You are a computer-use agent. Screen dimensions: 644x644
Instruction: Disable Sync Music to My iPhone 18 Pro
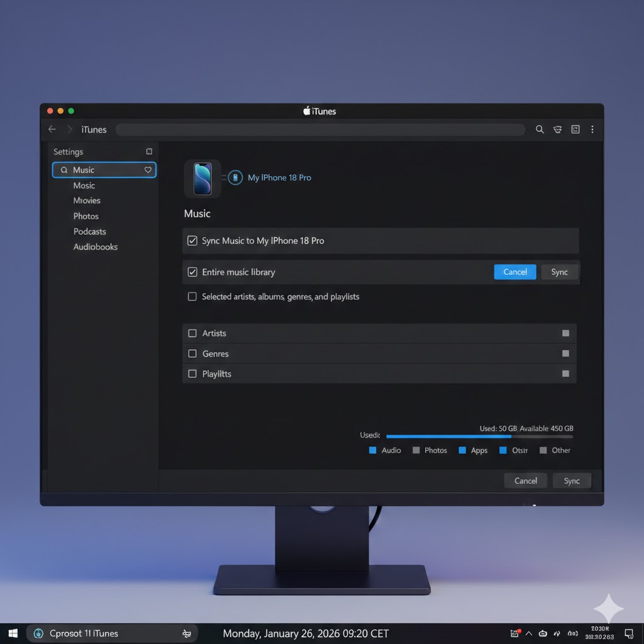click(192, 240)
